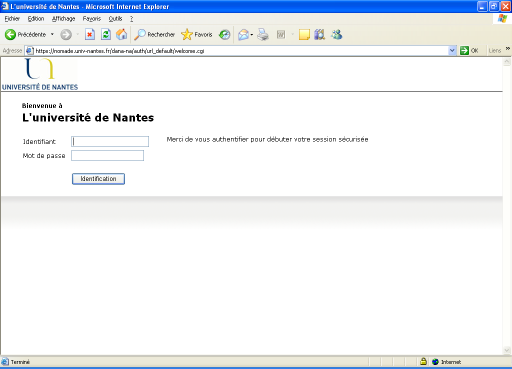Open the ? help menu
This screenshot has width=512, height=369.
coord(132,19)
